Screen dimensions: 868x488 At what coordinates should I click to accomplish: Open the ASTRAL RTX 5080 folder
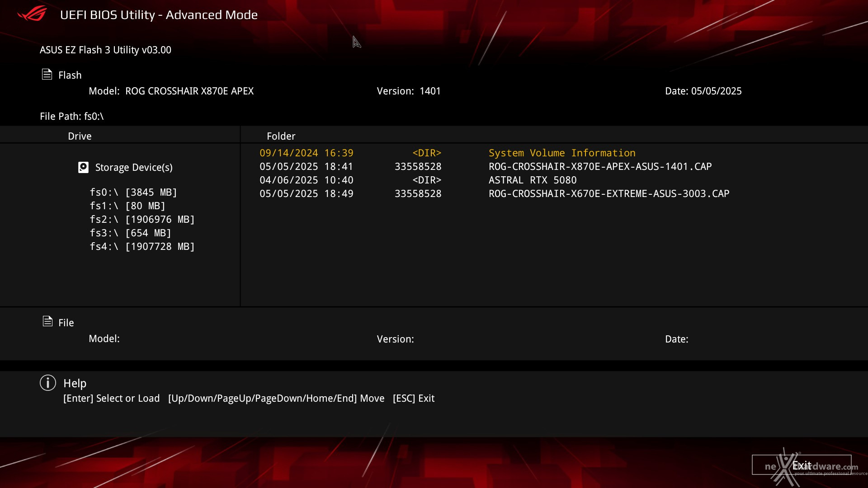(533, 180)
